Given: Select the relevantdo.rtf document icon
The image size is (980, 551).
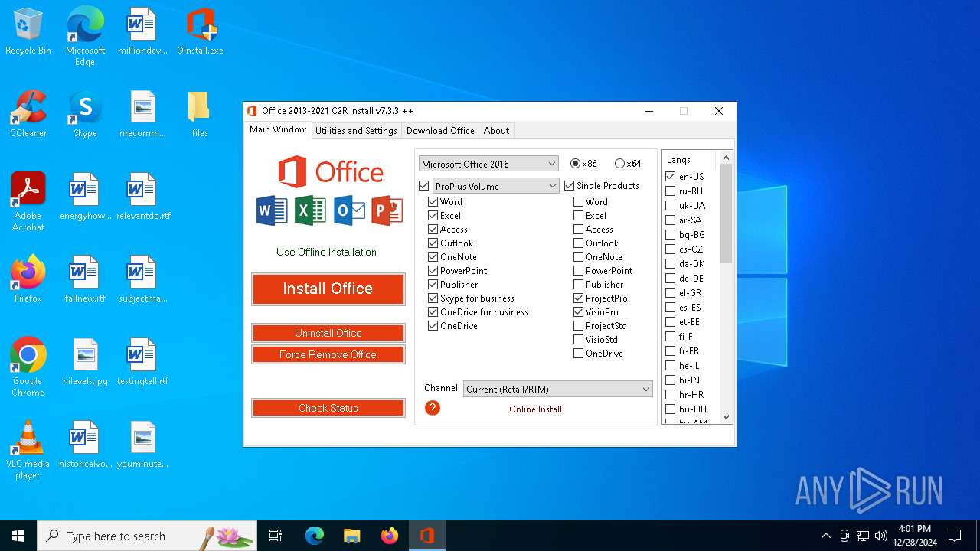Looking at the screenshot, I should click(142, 197).
